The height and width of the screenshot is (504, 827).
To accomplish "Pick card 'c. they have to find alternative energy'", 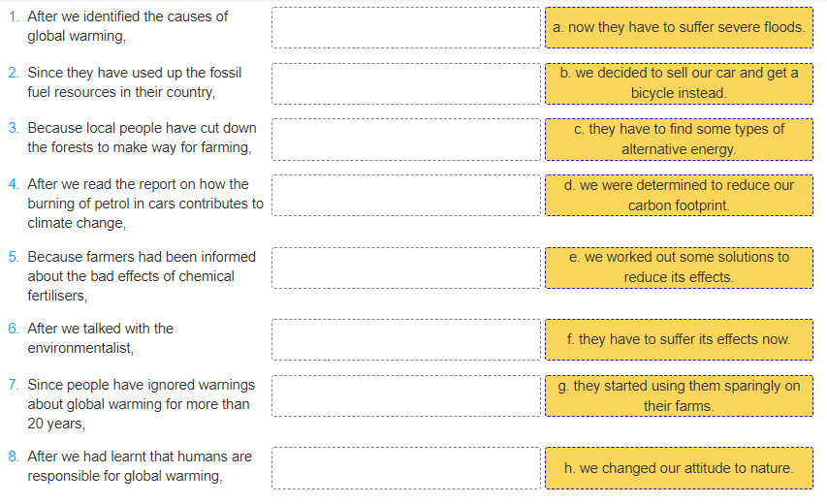I will click(x=679, y=140).
